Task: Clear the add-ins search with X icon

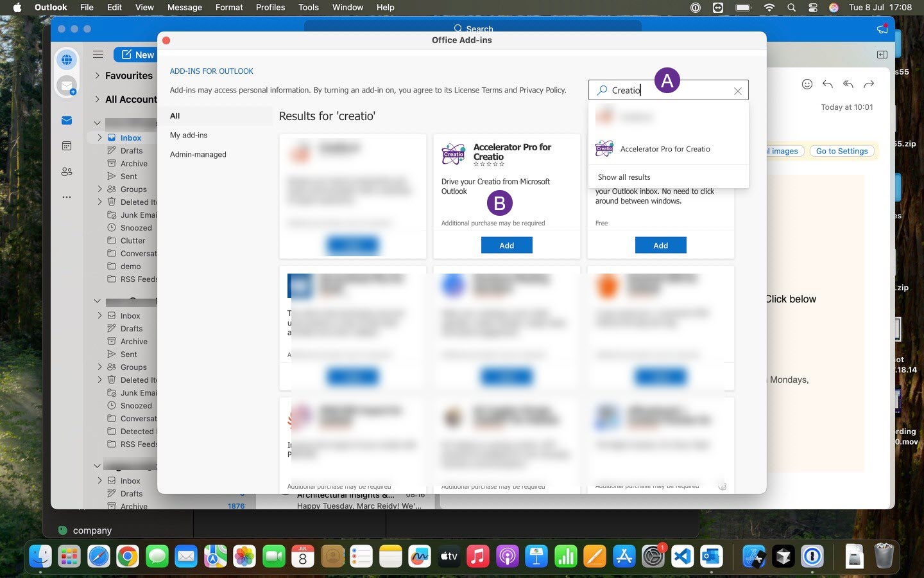Action: [x=738, y=91]
